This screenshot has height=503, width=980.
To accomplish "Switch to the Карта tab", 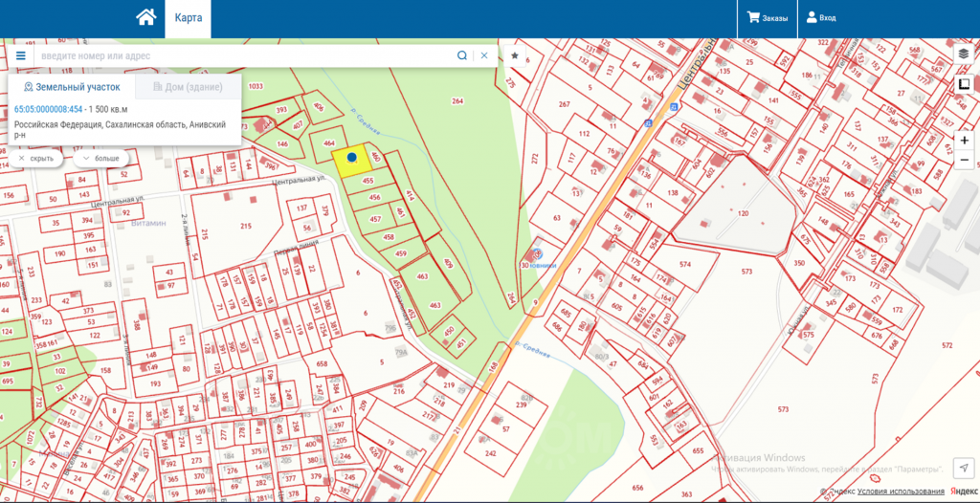I will (x=189, y=18).
